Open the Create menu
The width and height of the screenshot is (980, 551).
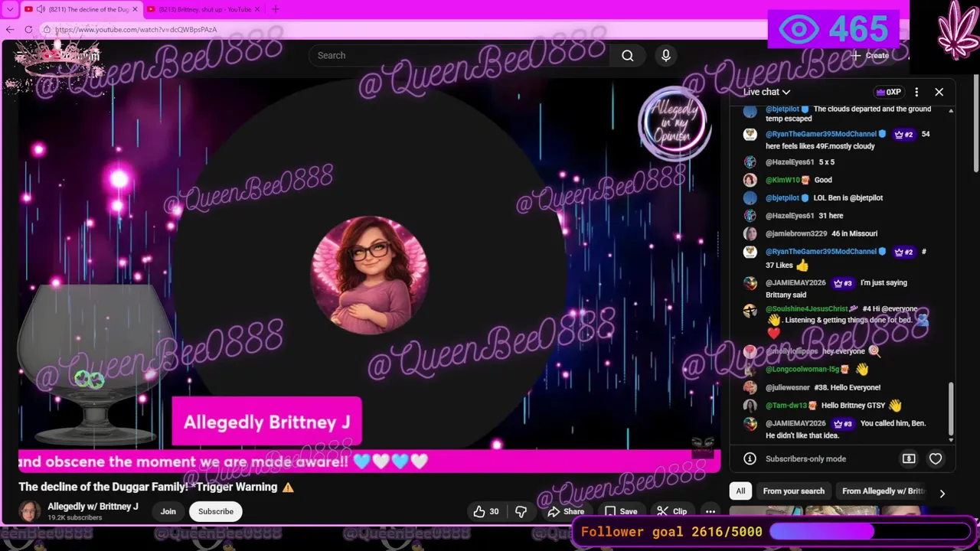(x=870, y=55)
